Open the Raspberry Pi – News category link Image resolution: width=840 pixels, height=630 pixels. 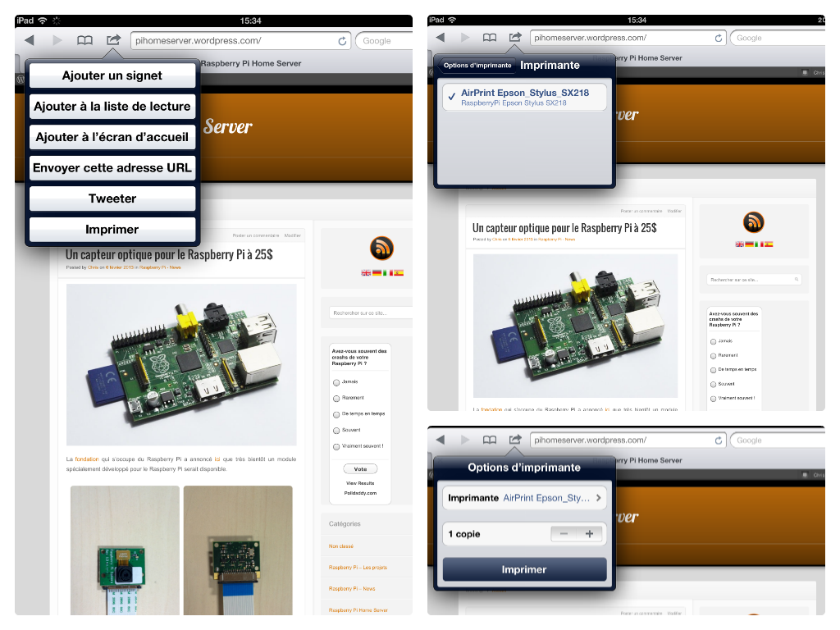[352, 589]
